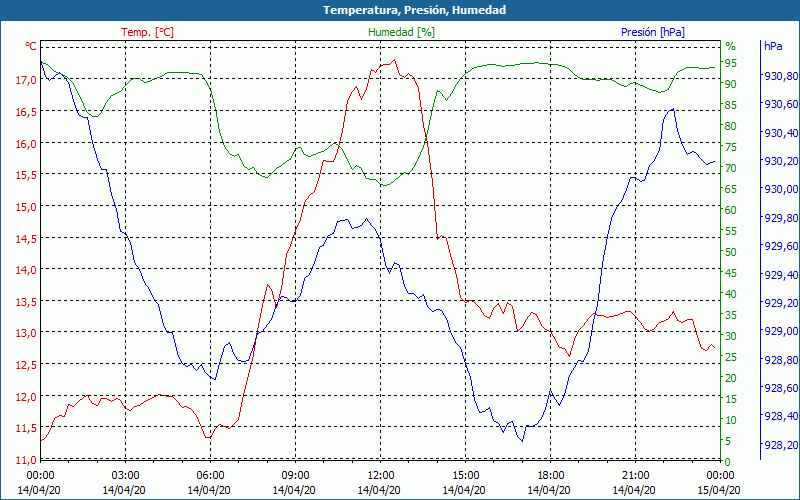Click the '15,0' temperature axis value
800x500 pixels.
[28, 207]
